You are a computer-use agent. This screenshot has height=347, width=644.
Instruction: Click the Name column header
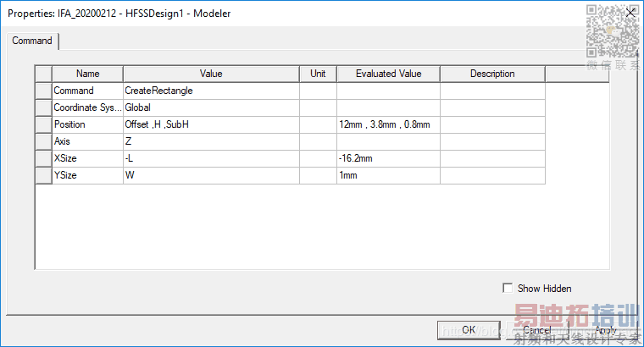pyautogui.click(x=87, y=74)
